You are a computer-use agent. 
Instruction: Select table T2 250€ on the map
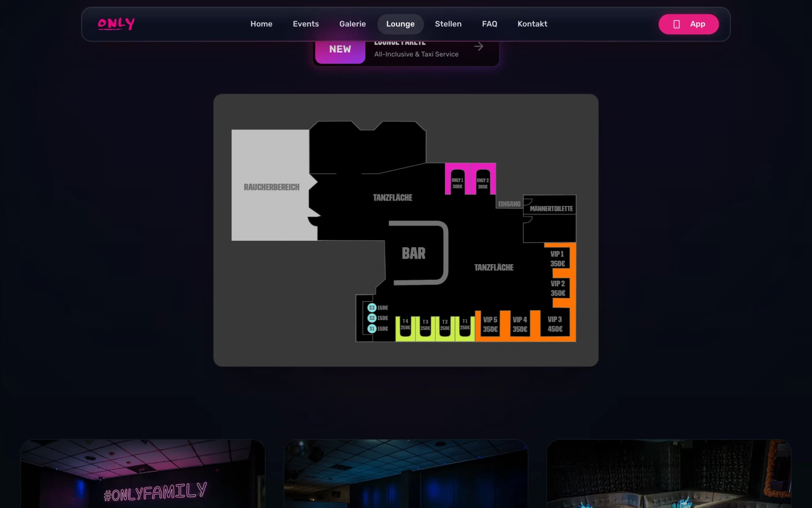click(445, 325)
